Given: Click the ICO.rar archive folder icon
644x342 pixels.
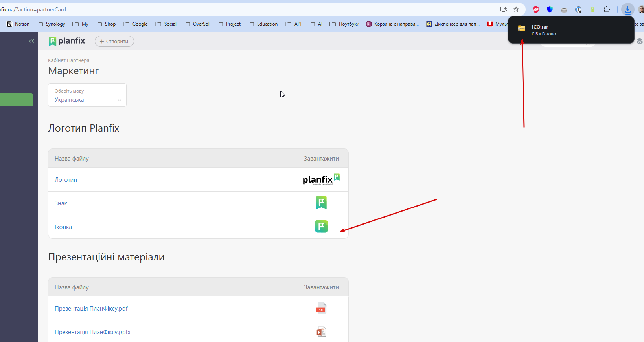Looking at the screenshot, I should (x=522, y=28).
